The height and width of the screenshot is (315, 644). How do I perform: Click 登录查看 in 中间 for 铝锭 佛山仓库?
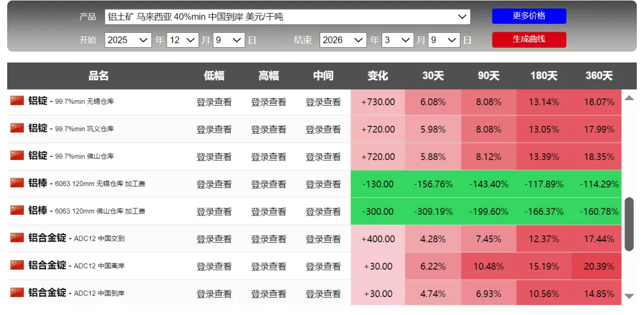click(x=323, y=157)
